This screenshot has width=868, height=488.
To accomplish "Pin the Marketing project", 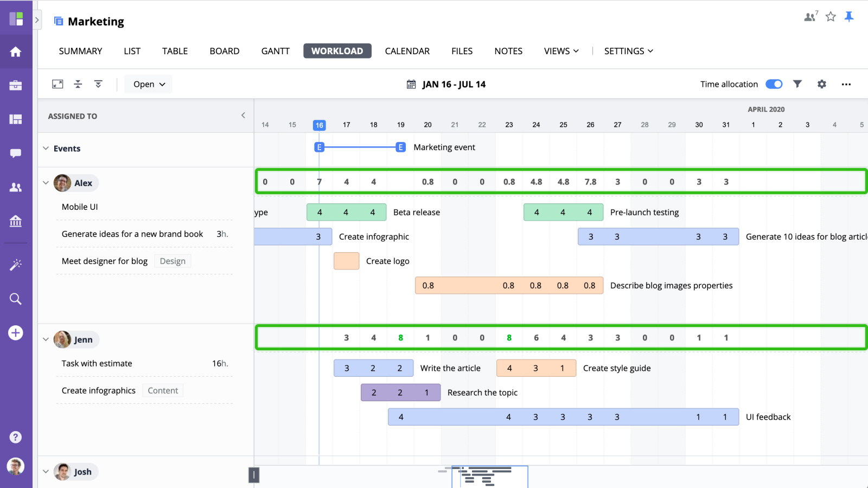I will [x=849, y=17].
